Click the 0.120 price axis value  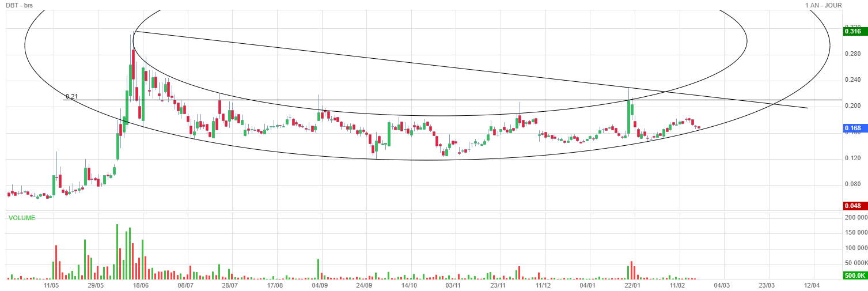pos(852,158)
